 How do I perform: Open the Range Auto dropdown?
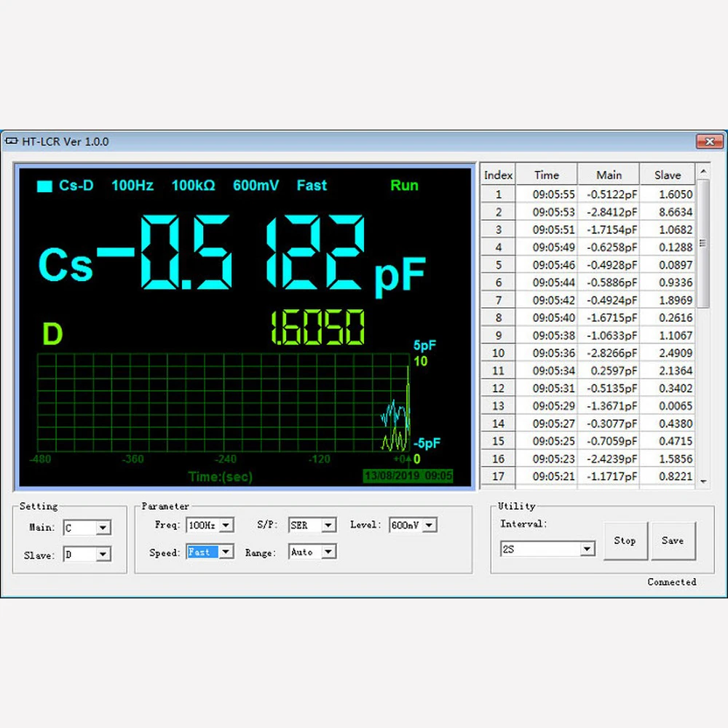tap(328, 552)
